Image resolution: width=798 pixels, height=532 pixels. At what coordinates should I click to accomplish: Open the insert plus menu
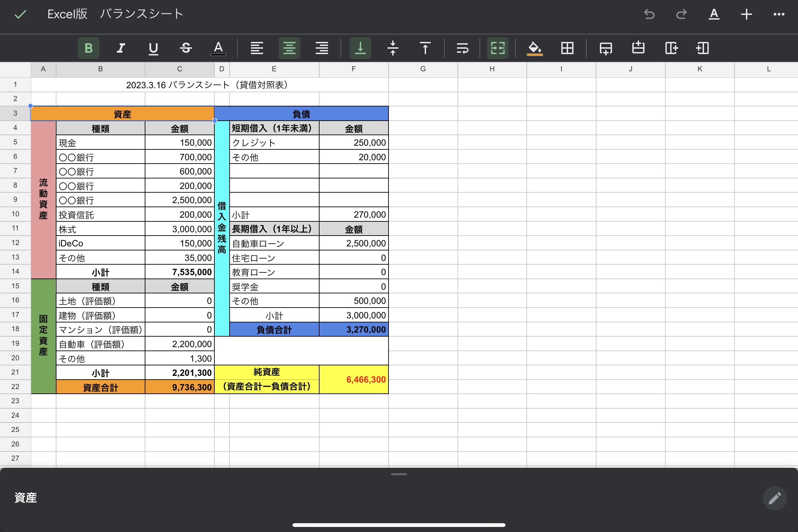pos(746,14)
